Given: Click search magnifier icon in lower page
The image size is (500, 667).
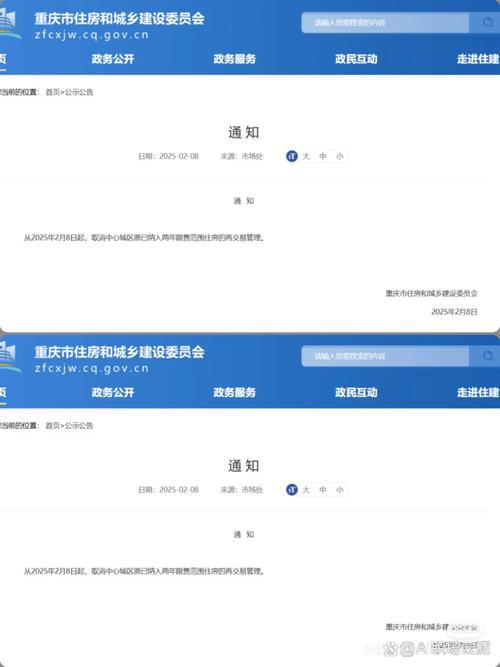Looking at the screenshot, I should click(x=488, y=356).
